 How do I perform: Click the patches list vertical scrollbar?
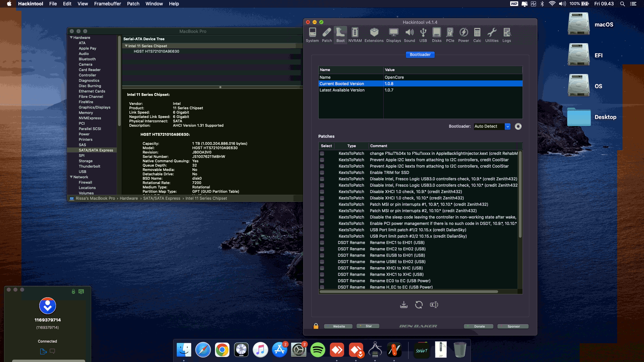520,194
